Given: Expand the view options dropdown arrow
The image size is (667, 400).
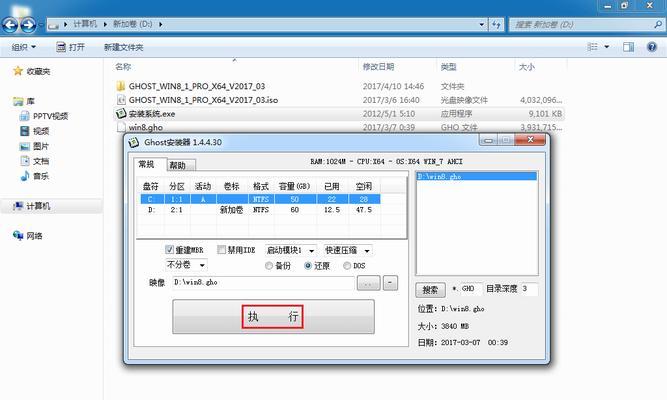Looking at the screenshot, I should [607, 47].
